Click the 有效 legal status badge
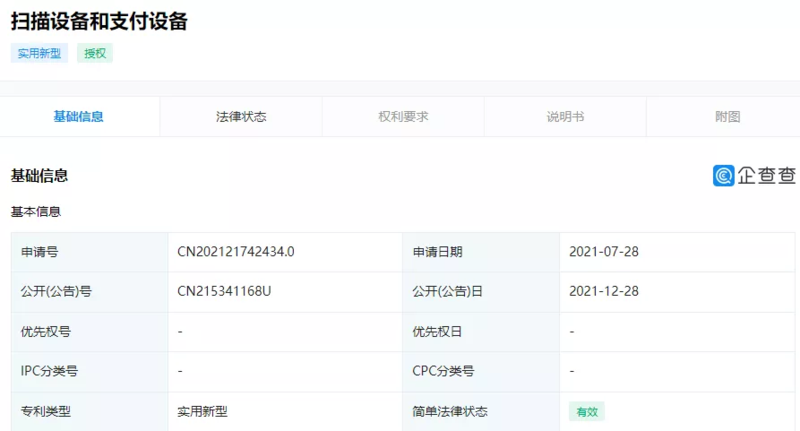Viewport: 800px width, 431px height. (587, 412)
